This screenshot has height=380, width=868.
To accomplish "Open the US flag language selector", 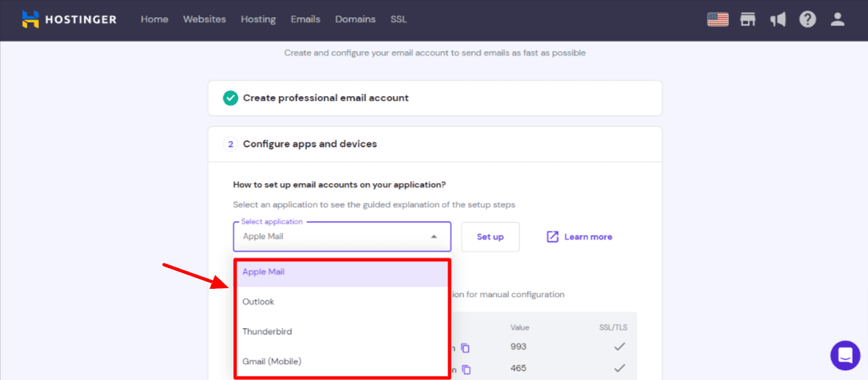I will point(718,19).
